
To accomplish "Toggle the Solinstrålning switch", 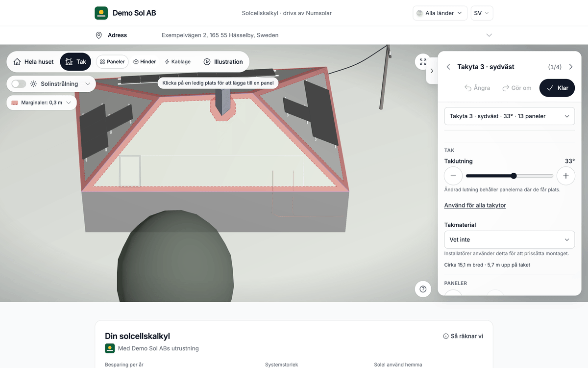I will tap(19, 84).
